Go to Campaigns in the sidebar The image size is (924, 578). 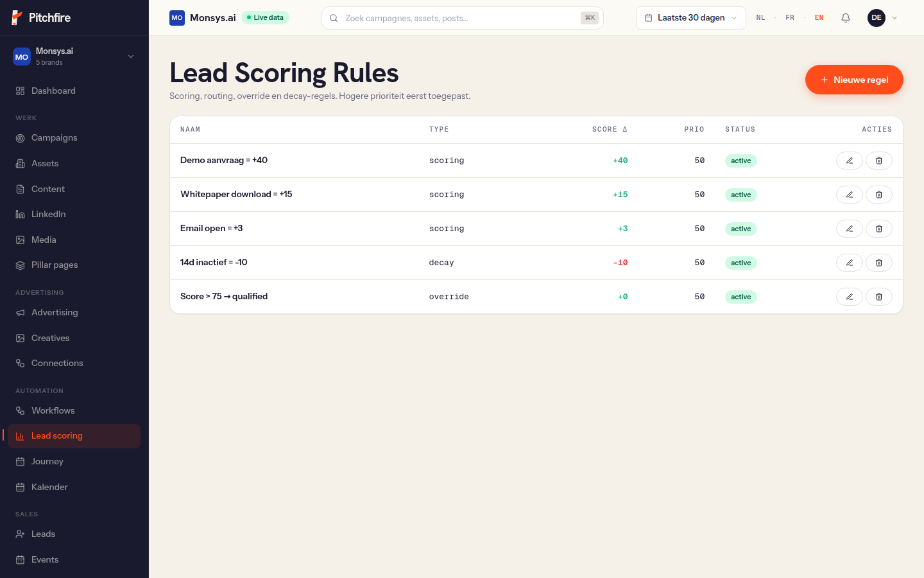click(74, 137)
